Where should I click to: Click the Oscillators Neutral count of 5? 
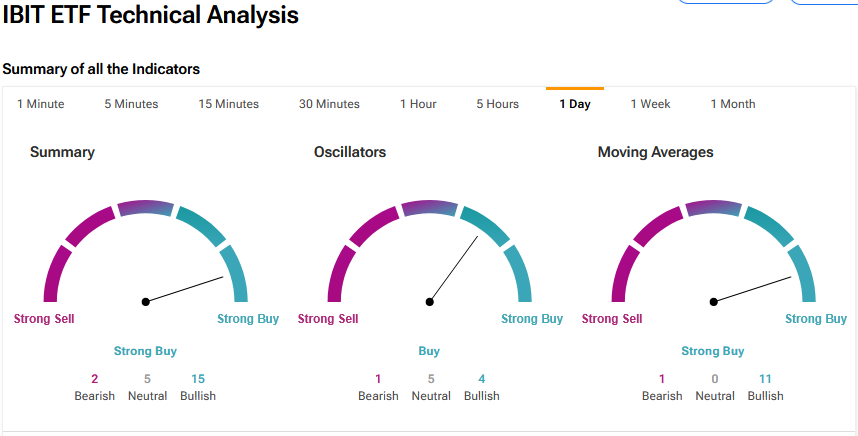(431, 379)
